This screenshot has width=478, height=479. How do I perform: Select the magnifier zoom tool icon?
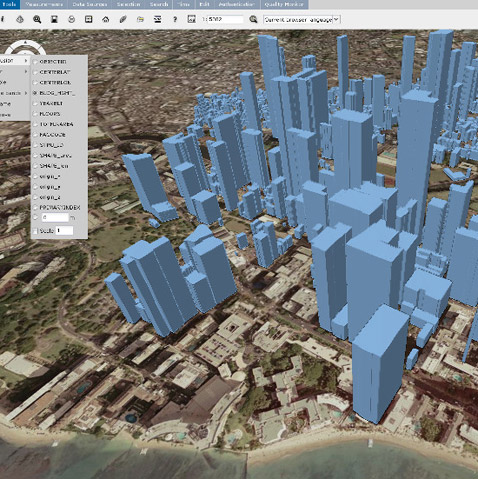pyautogui.click(x=37, y=19)
